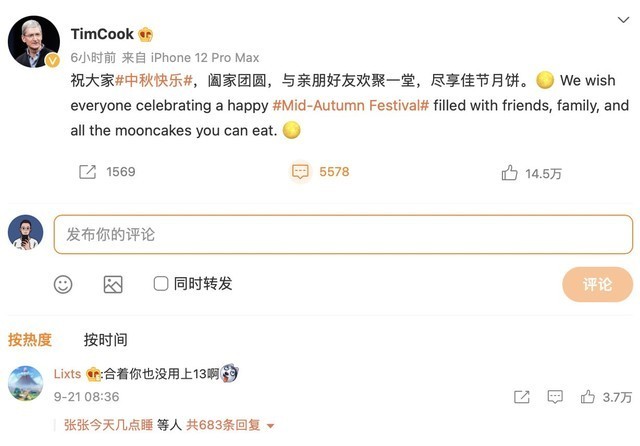Image resolution: width=640 pixels, height=446 pixels.
Task: Enable the 同时转发 checkbox
Action: pyautogui.click(x=161, y=284)
